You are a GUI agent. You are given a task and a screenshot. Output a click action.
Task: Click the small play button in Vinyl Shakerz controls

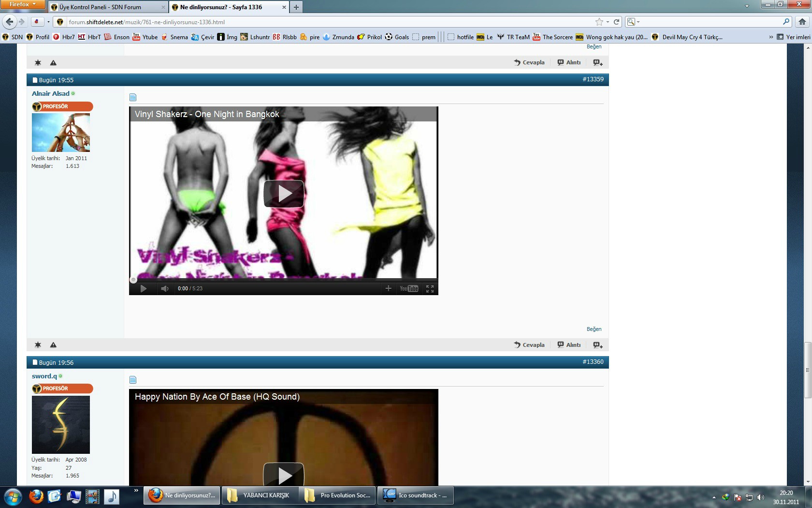(144, 288)
